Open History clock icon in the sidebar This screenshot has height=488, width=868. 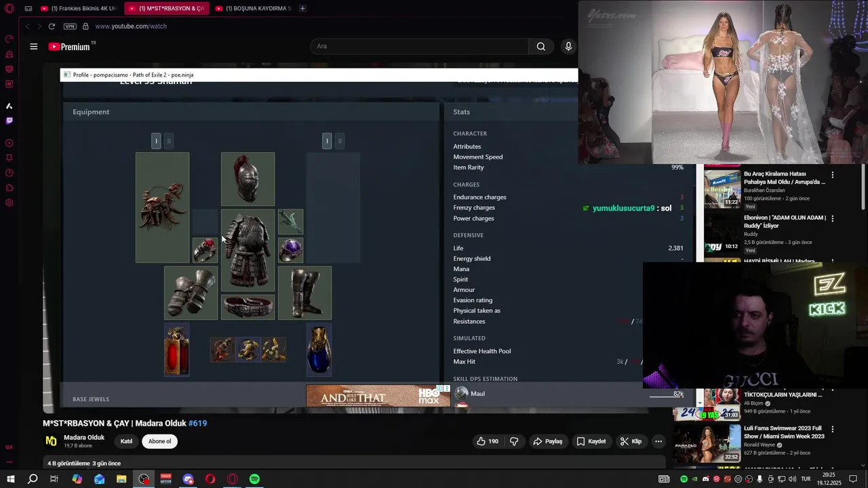tap(9, 173)
